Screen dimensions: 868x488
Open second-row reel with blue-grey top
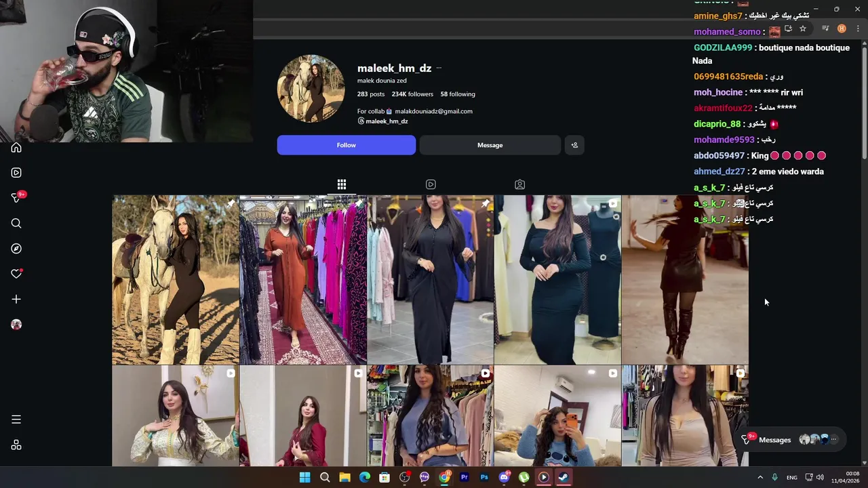[x=430, y=416]
